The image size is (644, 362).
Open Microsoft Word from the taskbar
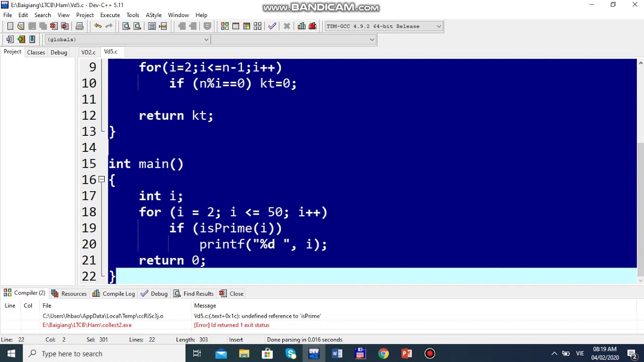(337, 353)
